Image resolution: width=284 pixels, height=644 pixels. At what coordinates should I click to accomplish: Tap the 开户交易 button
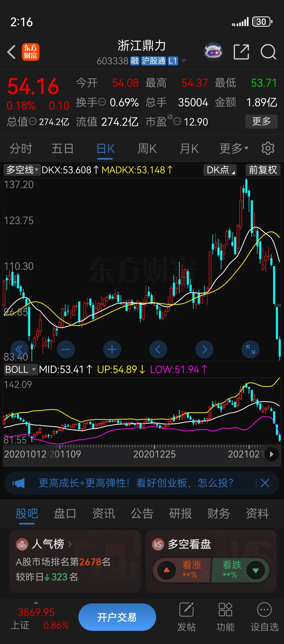(117, 617)
